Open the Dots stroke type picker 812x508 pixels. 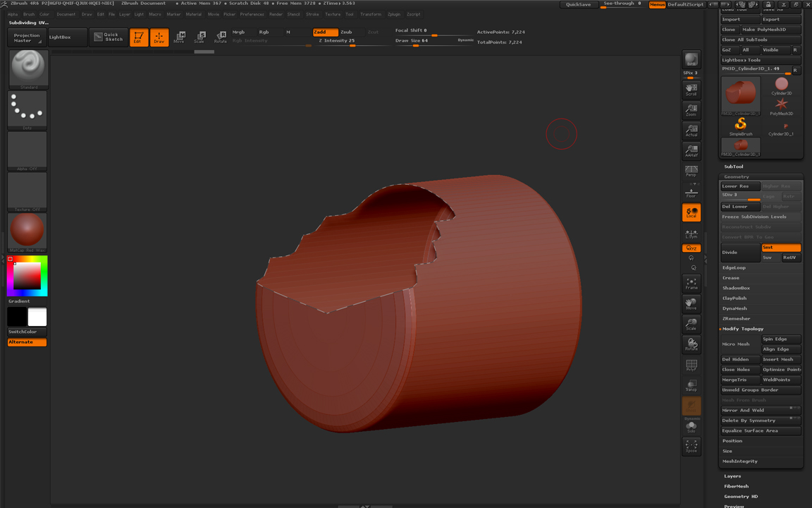[28, 110]
